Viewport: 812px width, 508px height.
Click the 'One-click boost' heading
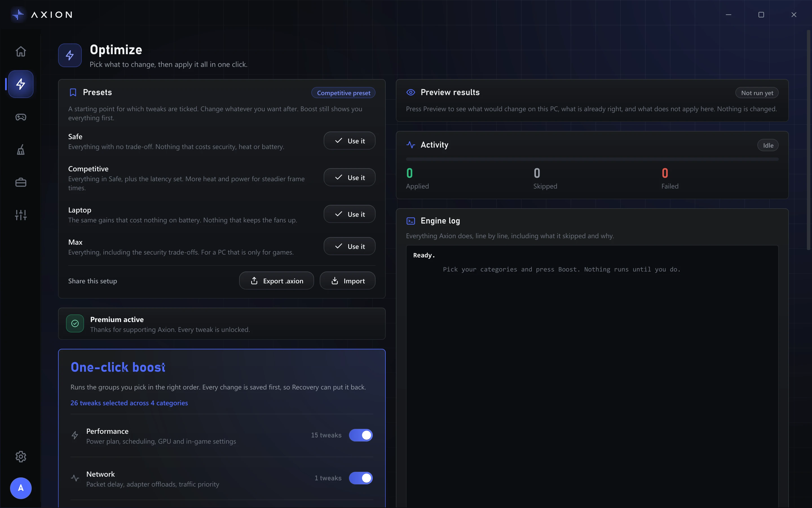pyautogui.click(x=118, y=367)
